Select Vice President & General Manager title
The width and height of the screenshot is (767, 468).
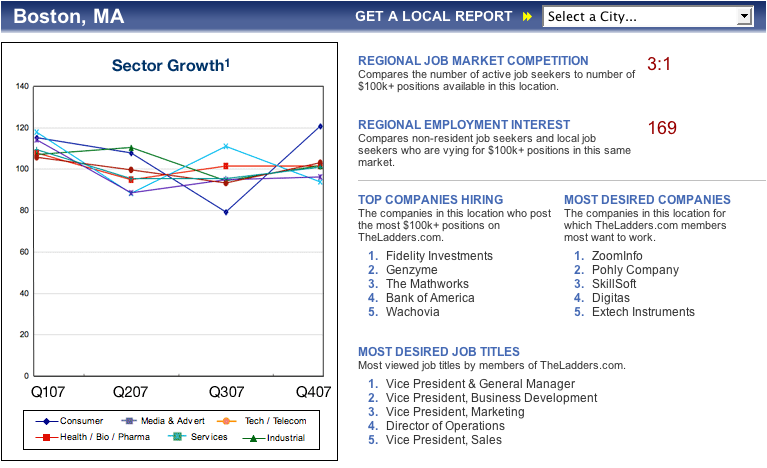[x=480, y=384]
